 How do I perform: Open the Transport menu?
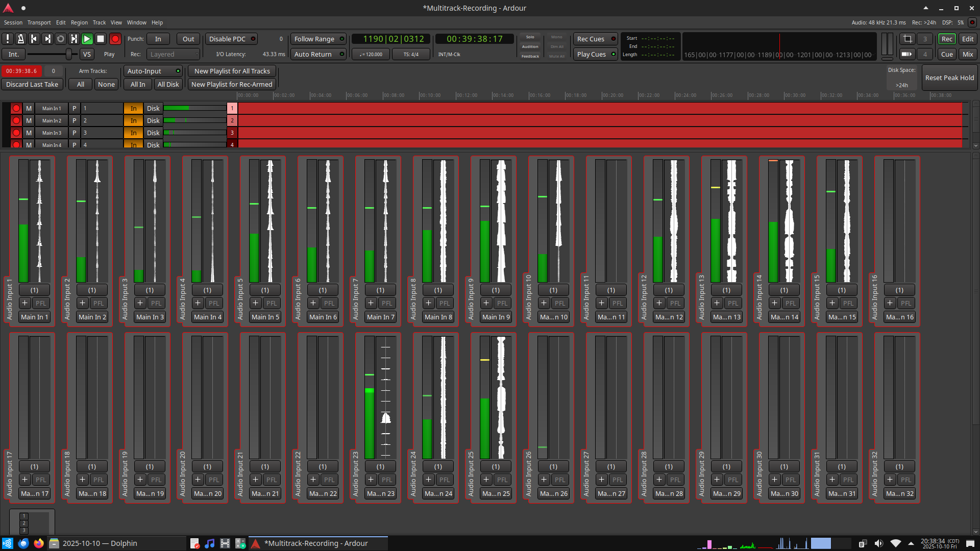click(39, 22)
